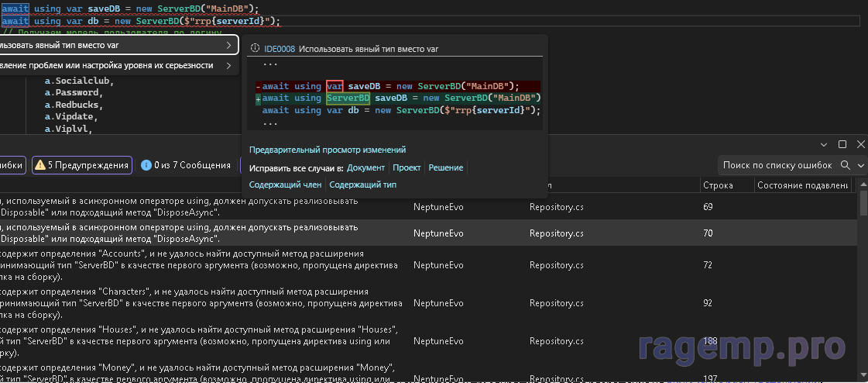This screenshot has height=383, width=868.
Task: Select 'Использовать явный тип вместо var' menu entry
Action: (116, 46)
